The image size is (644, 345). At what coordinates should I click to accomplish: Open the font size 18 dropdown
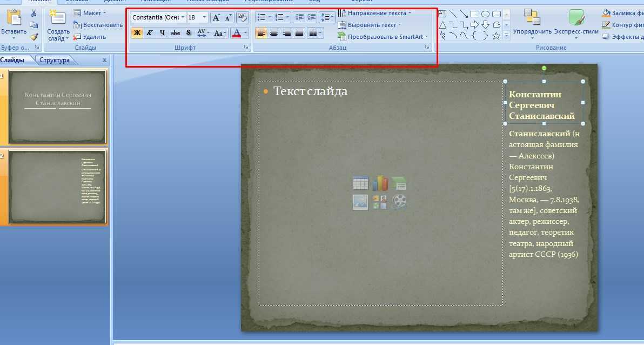pyautogui.click(x=204, y=17)
